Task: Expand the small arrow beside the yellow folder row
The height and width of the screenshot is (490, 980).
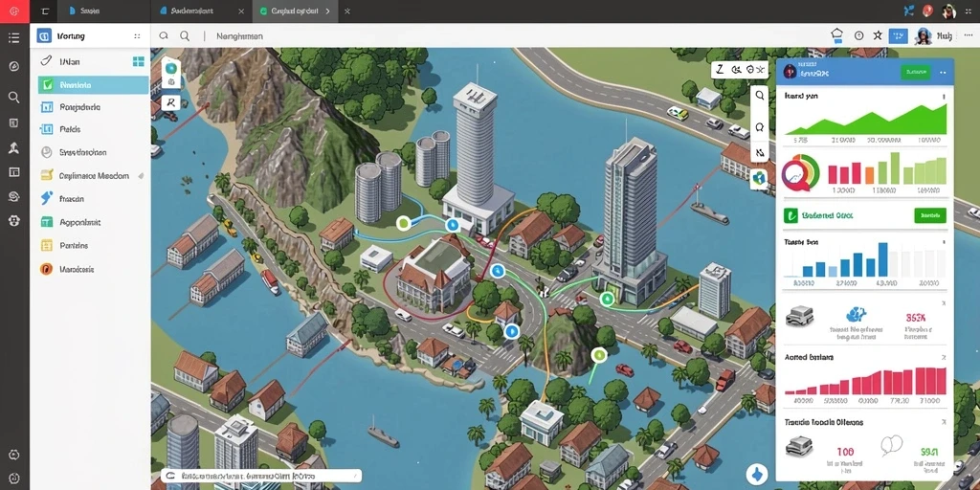Action: [141, 176]
